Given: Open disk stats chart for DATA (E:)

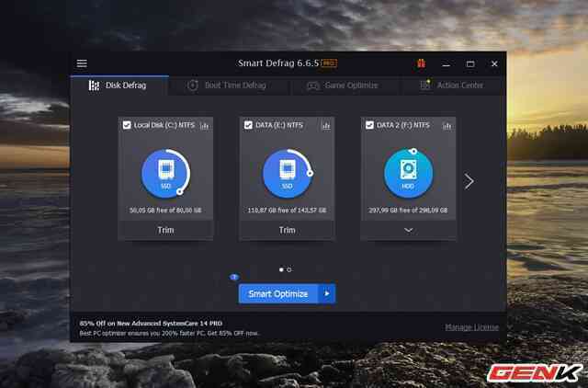Looking at the screenshot, I should [325, 125].
